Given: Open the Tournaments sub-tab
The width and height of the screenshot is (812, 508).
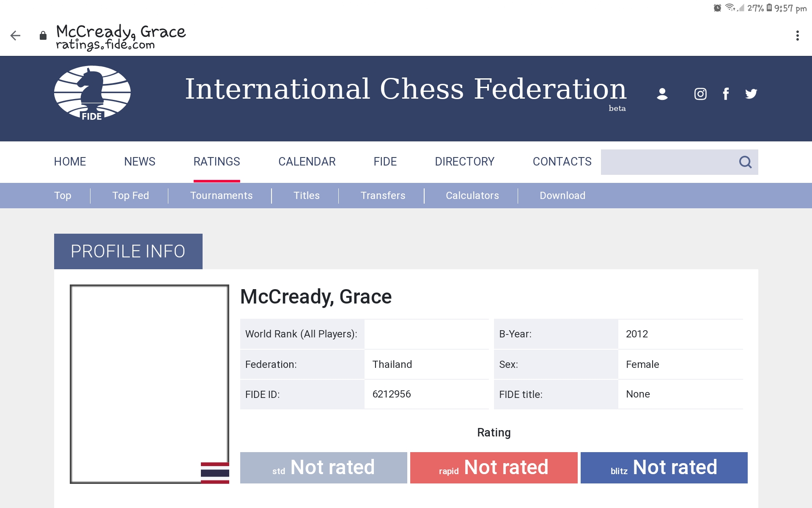Looking at the screenshot, I should (221, 196).
